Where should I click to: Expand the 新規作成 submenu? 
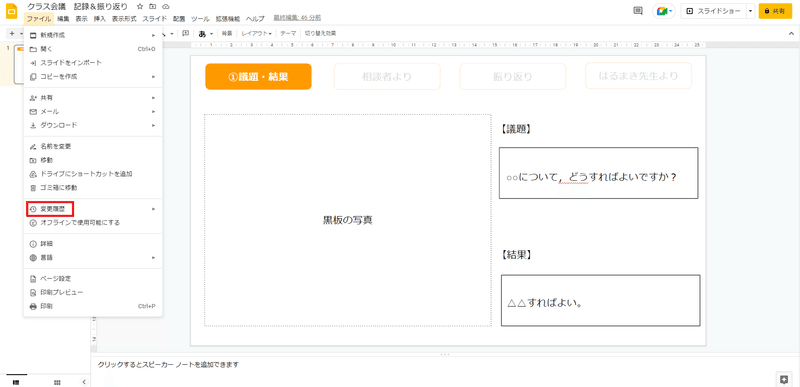[x=93, y=35]
